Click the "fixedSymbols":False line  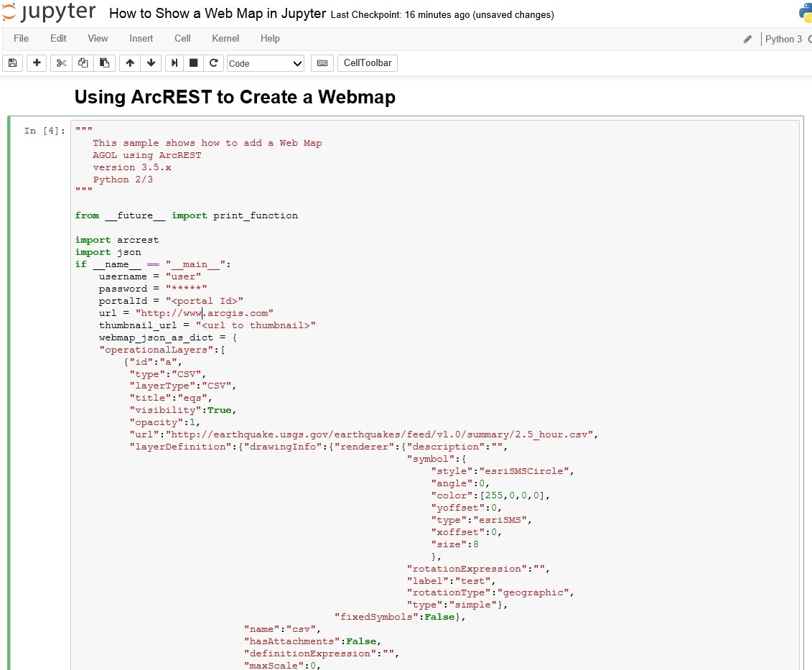(400, 617)
